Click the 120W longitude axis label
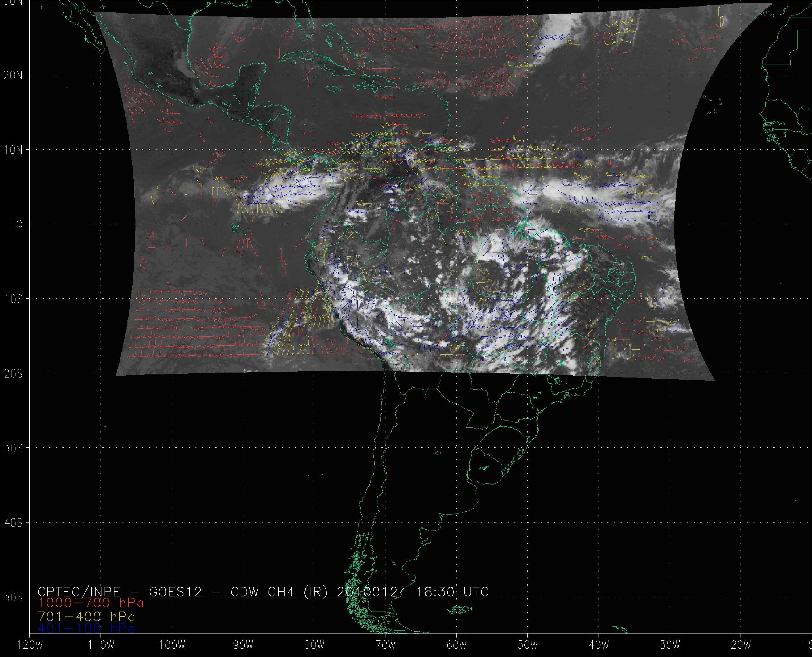 [30, 645]
